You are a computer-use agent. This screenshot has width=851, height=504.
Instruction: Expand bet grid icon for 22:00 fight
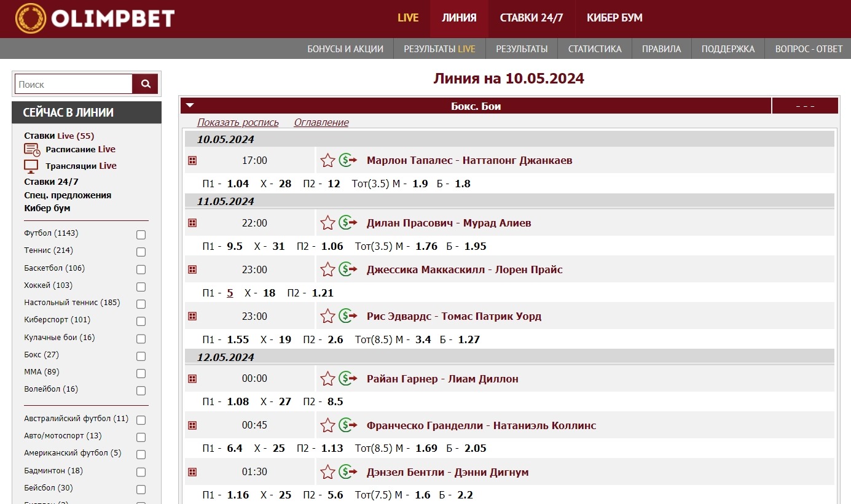(192, 223)
